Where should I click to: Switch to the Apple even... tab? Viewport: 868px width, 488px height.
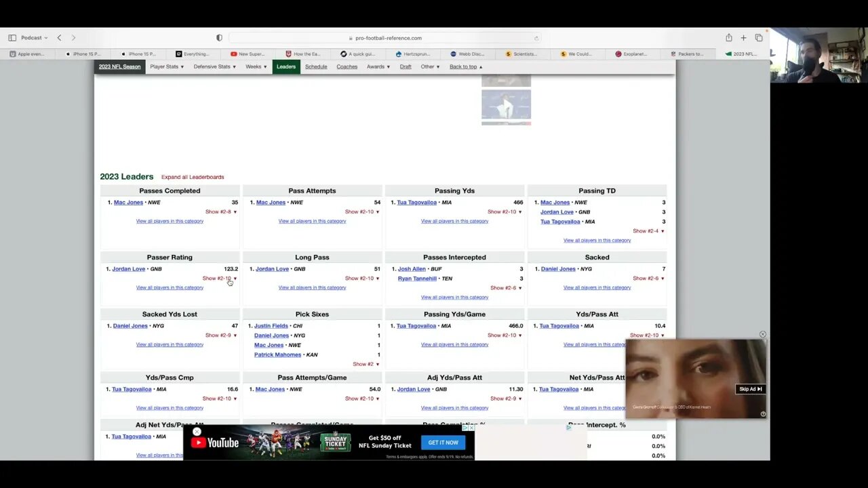point(27,54)
